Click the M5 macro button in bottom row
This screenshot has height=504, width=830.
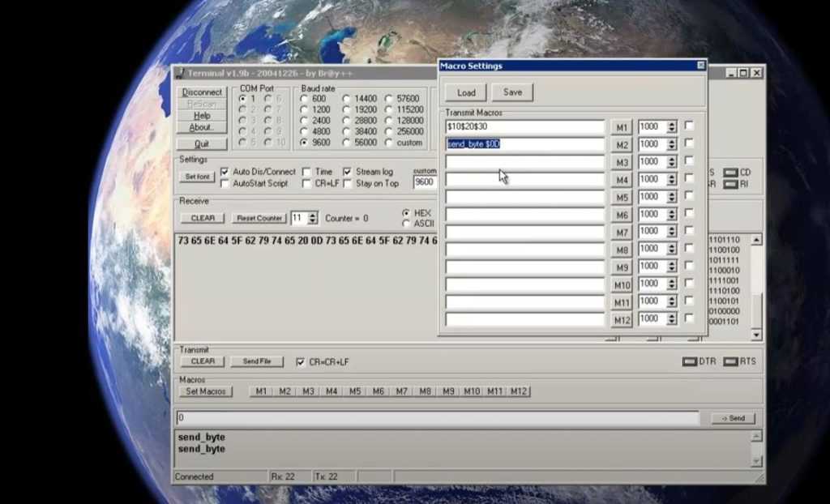coord(355,391)
